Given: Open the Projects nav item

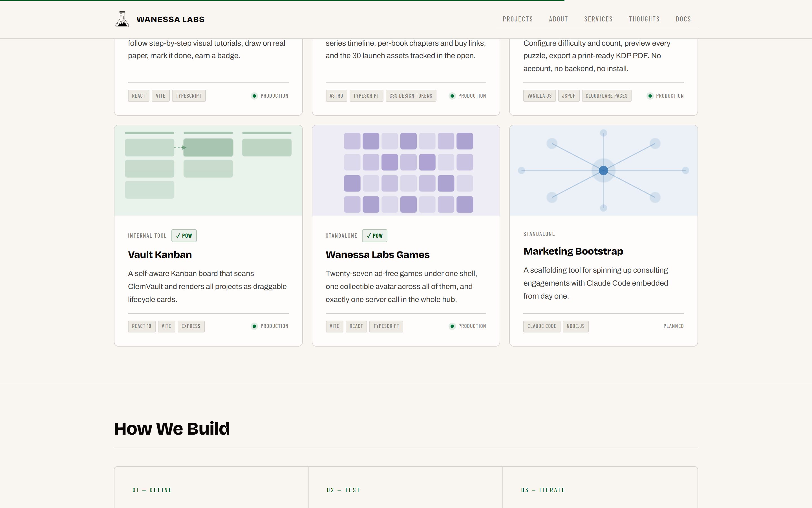Looking at the screenshot, I should (518, 19).
